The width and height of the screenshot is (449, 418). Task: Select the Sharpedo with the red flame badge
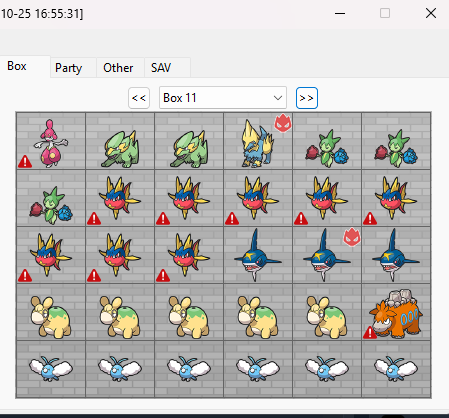coord(327,255)
